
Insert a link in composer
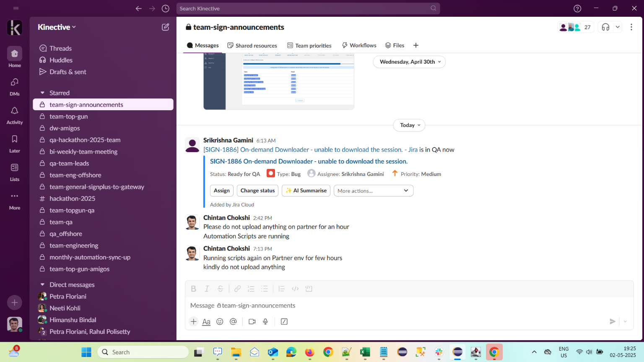tap(237, 289)
